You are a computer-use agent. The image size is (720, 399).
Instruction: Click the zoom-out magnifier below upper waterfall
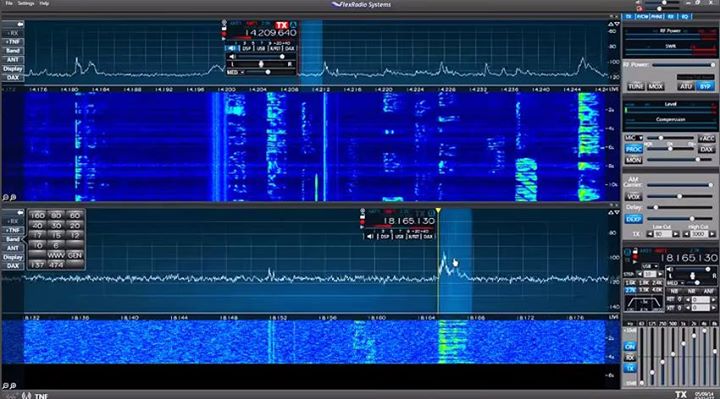tap(6, 197)
